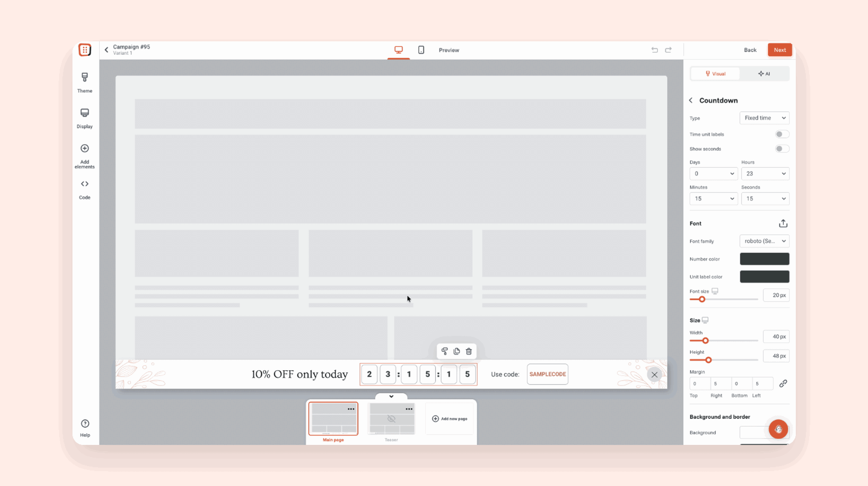
Task: Select the 'Use code:' text
Action: click(x=505, y=374)
